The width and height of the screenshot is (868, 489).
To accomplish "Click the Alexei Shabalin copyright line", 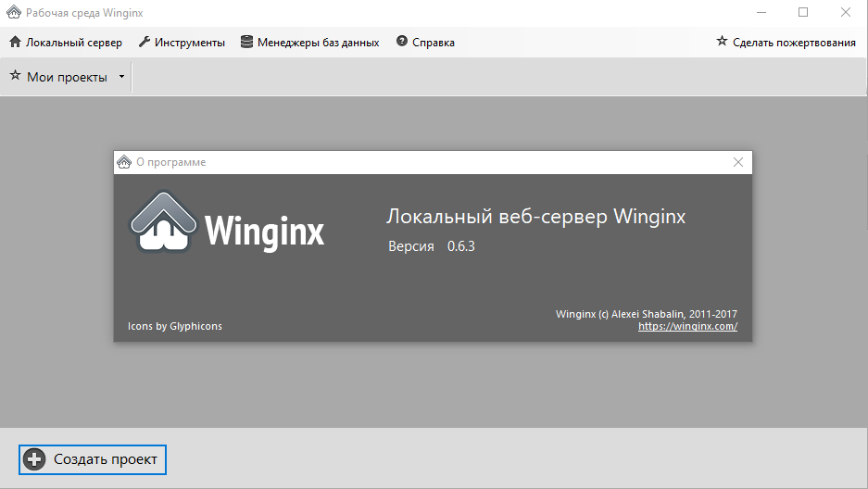I will [x=647, y=314].
